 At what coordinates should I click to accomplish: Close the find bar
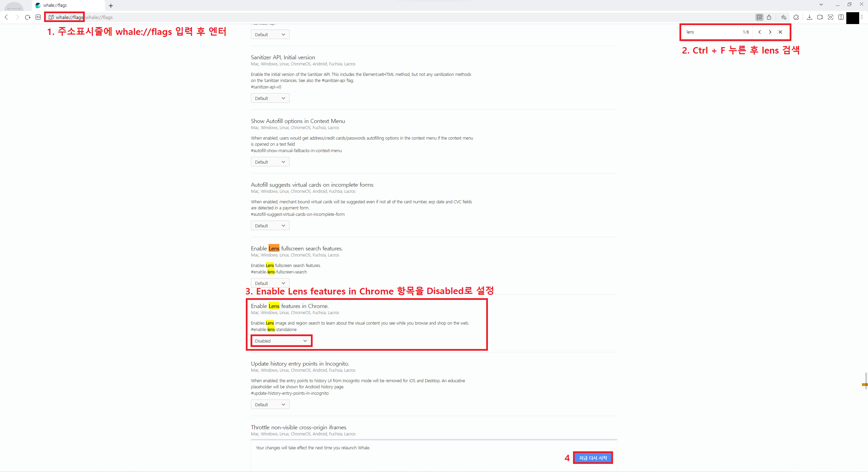pos(780,32)
